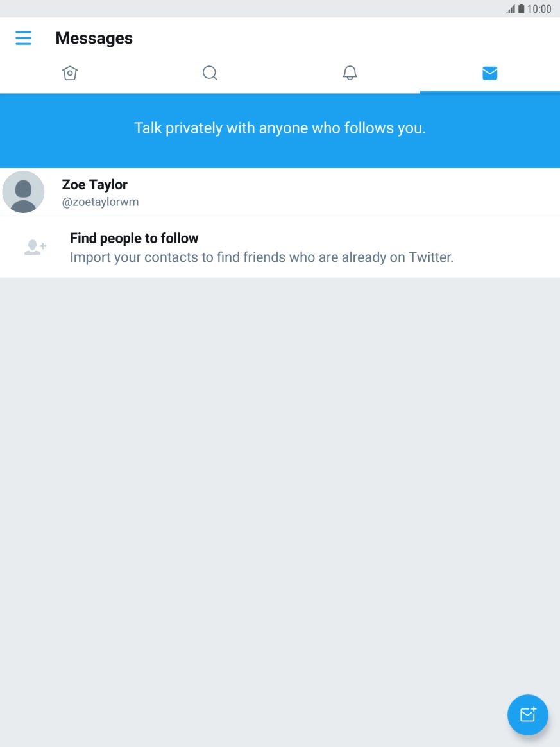Tap the add-contact person icon

click(x=35, y=247)
